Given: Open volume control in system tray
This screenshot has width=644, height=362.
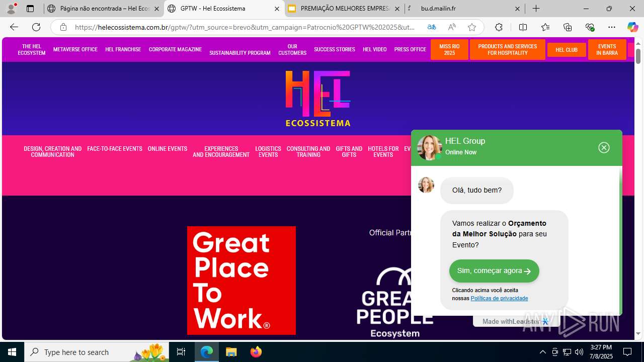Looking at the screenshot, I should [579, 352].
